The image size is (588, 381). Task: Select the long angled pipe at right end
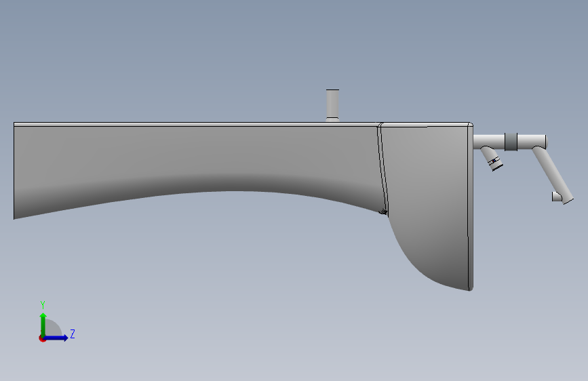552,176
